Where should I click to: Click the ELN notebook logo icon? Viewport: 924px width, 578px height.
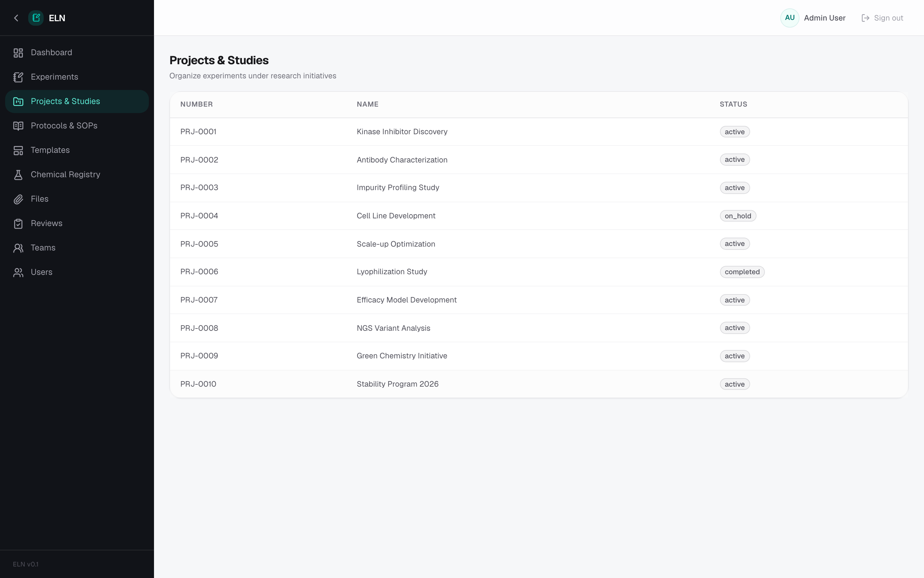tap(36, 18)
